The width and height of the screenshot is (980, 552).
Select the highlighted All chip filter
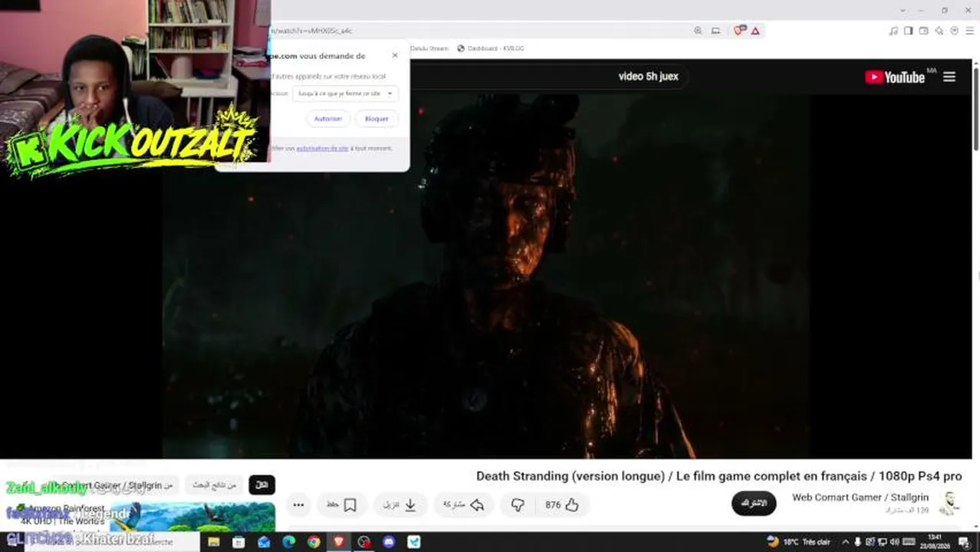[261, 485]
